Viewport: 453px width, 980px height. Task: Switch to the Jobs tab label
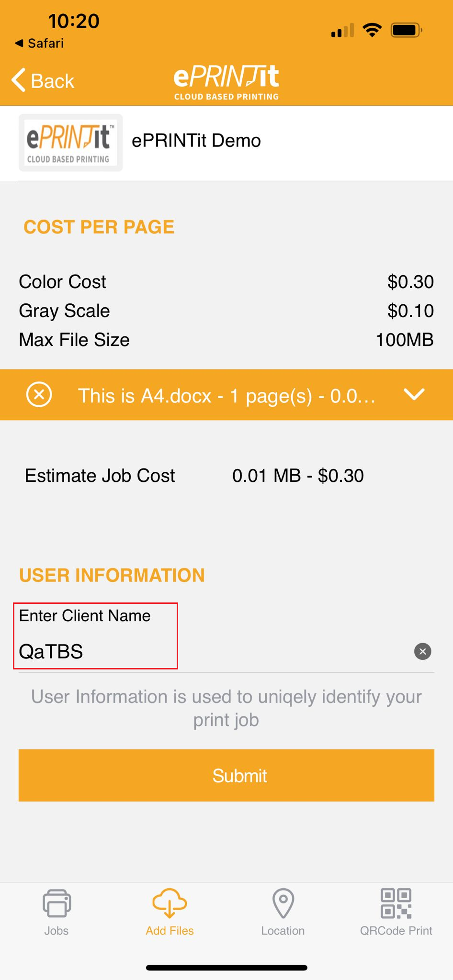click(x=57, y=931)
